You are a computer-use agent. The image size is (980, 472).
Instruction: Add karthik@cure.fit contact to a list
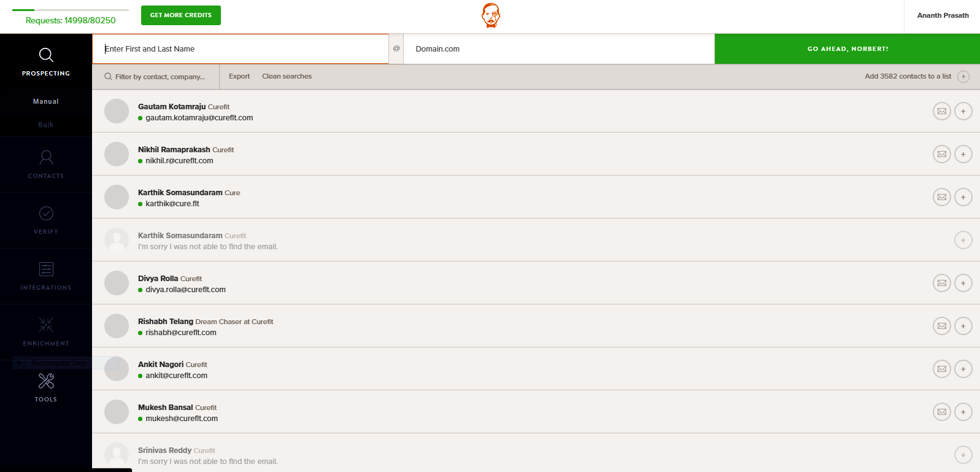coord(963,197)
